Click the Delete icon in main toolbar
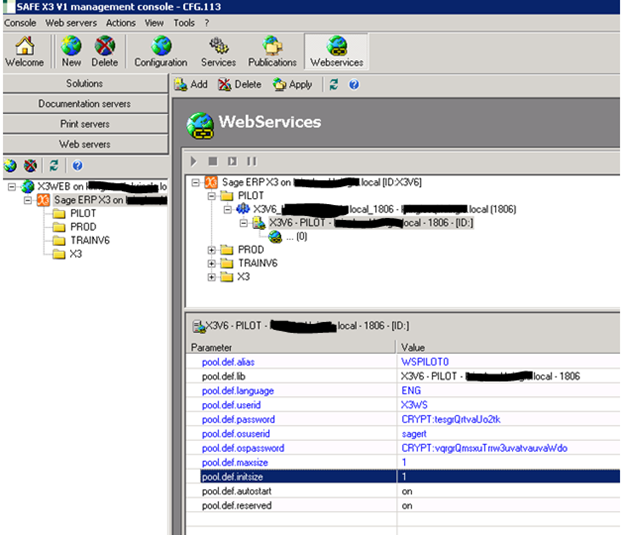The width and height of the screenshot is (624, 535). click(x=104, y=47)
